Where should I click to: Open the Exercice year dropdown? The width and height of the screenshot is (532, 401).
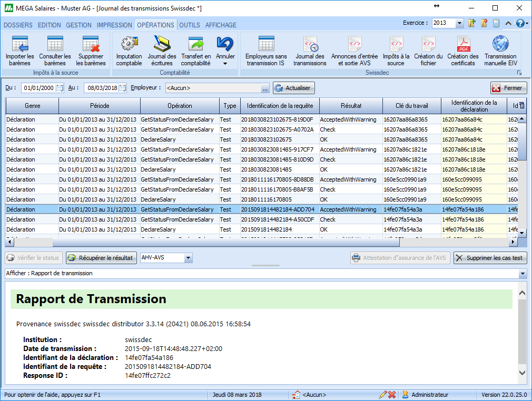(x=459, y=23)
